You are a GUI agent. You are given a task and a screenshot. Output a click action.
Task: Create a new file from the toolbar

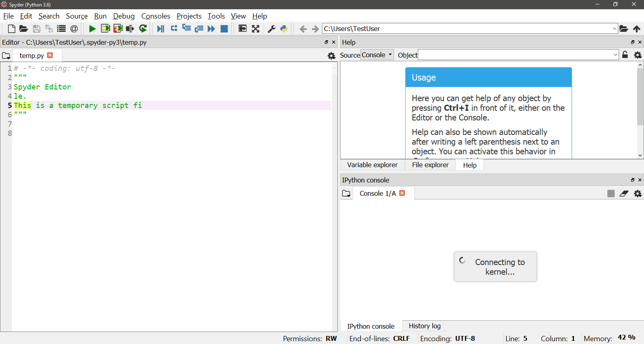pyautogui.click(x=12, y=29)
